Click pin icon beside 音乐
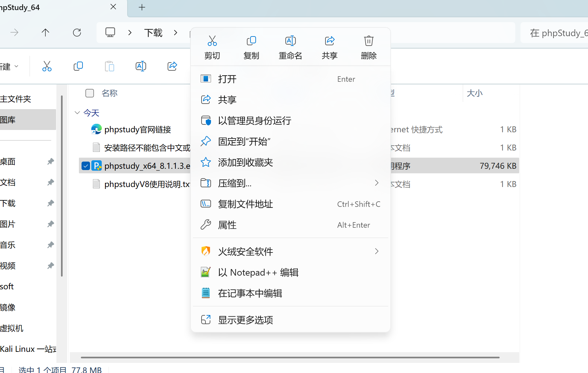Screen dimensions: 588x373 (51, 245)
